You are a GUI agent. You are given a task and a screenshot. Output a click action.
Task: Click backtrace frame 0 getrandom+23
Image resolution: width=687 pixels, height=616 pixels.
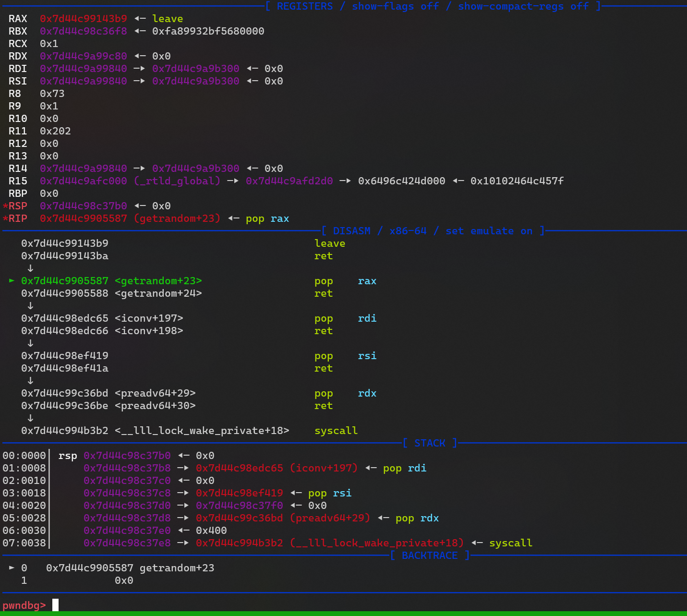click(177, 568)
